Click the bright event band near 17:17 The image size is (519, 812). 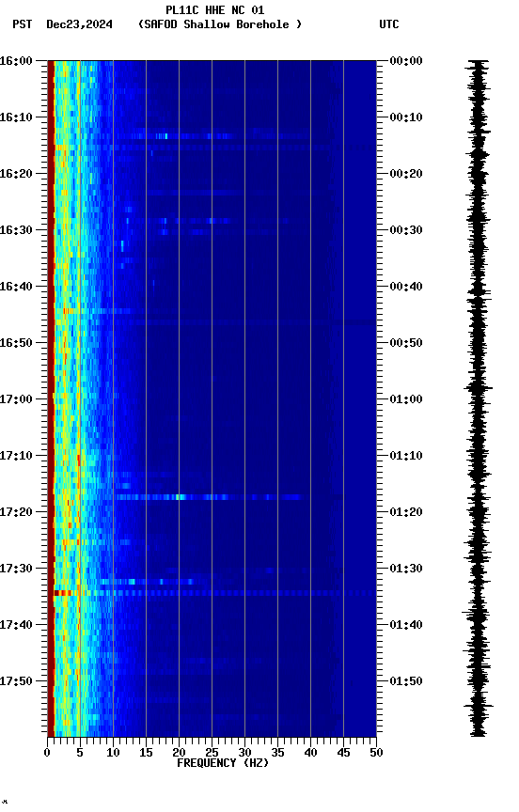click(207, 497)
